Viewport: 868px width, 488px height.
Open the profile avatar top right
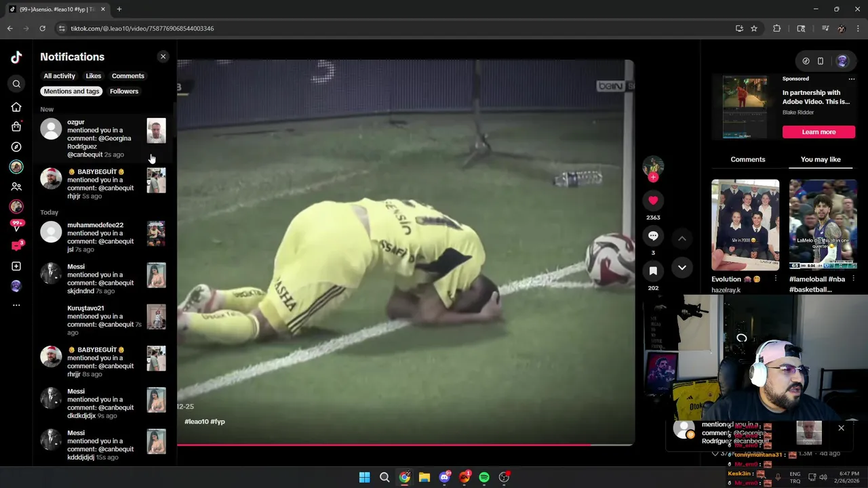(842, 61)
